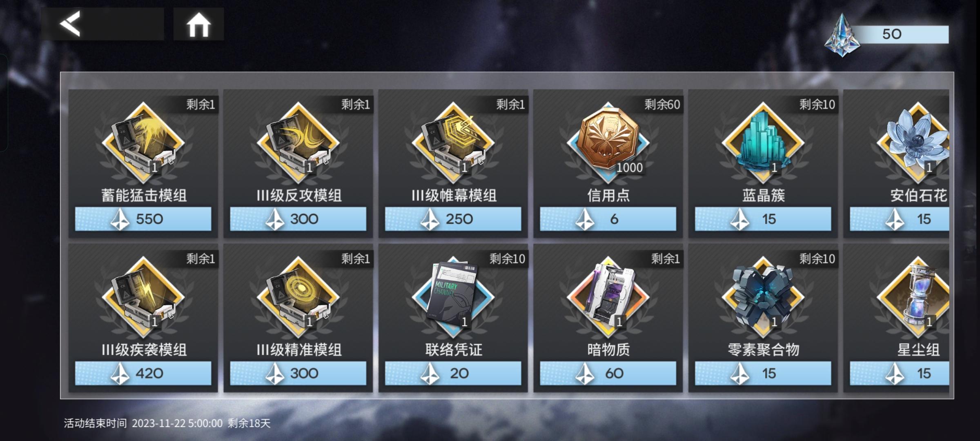This screenshot has width=980, height=441.
Task: Purchase 信用点 for 6 crystals
Action: (x=608, y=219)
